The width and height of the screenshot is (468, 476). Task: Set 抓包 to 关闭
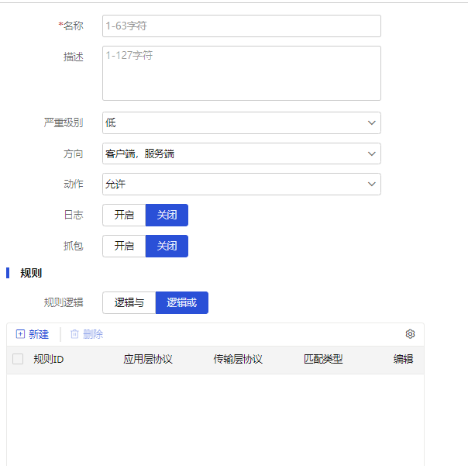tap(167, 246)
